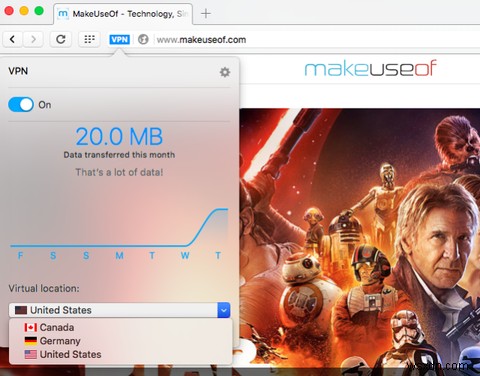Click the M day label on graph
Image resolution: width=480 pixels, height=376 pixels.
tap(119, 256)
